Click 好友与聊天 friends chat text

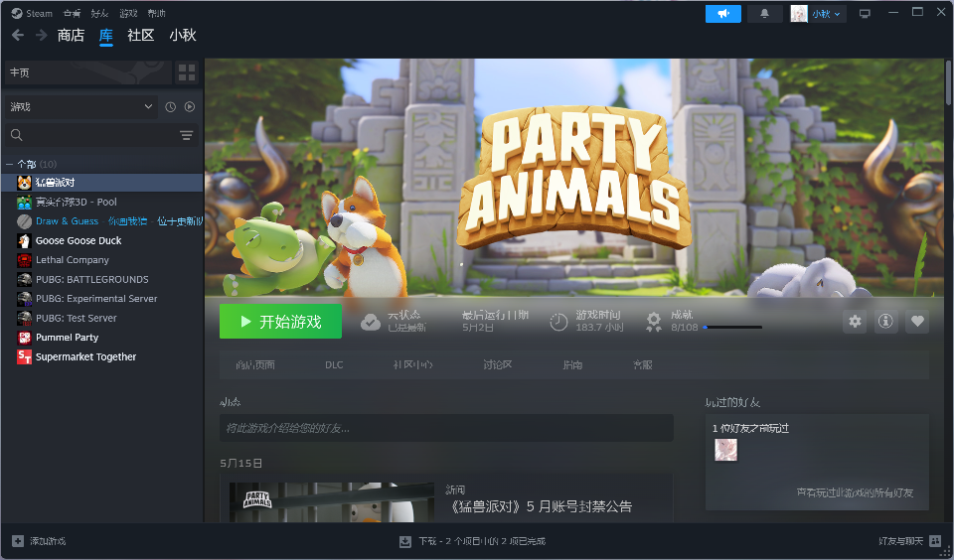(x=901, y=540)
